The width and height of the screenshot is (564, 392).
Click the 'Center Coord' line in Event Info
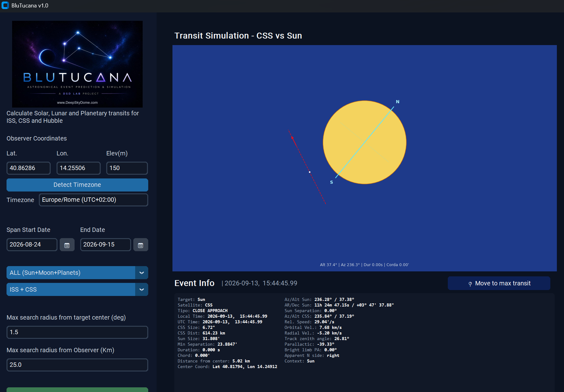227,367
